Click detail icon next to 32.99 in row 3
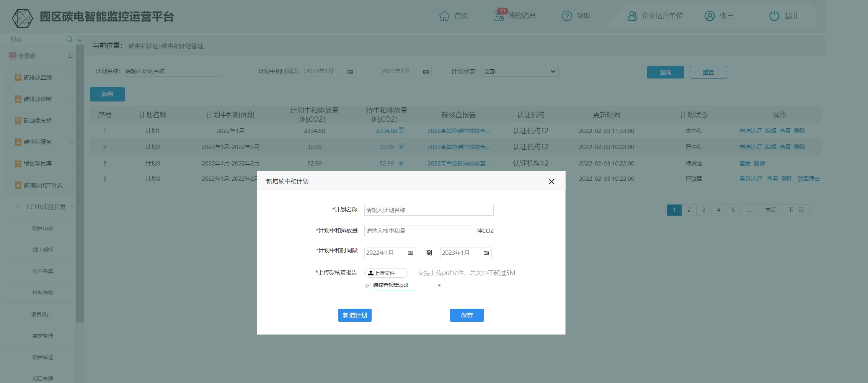This screenshot has width=868, height=383. click(401, 164)
